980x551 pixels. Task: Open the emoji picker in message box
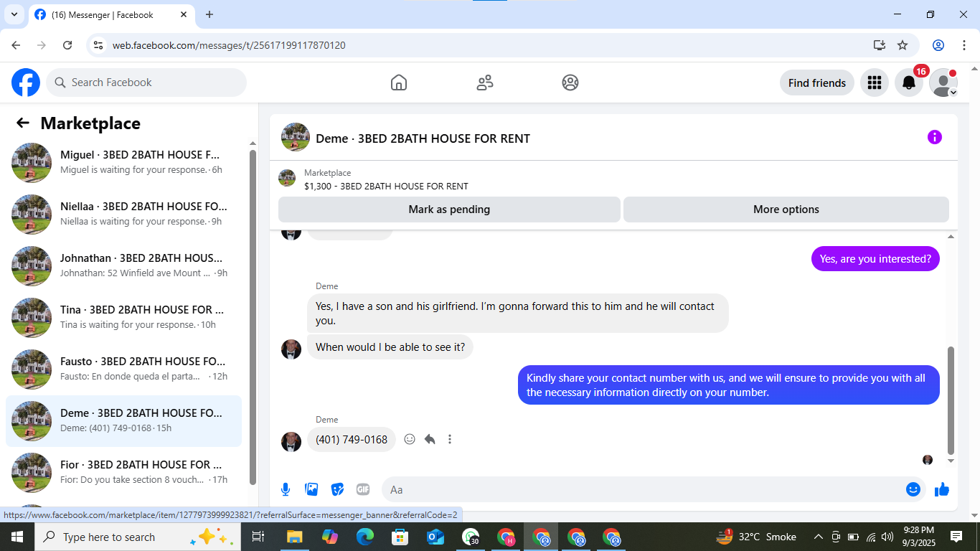coord(913,489)
